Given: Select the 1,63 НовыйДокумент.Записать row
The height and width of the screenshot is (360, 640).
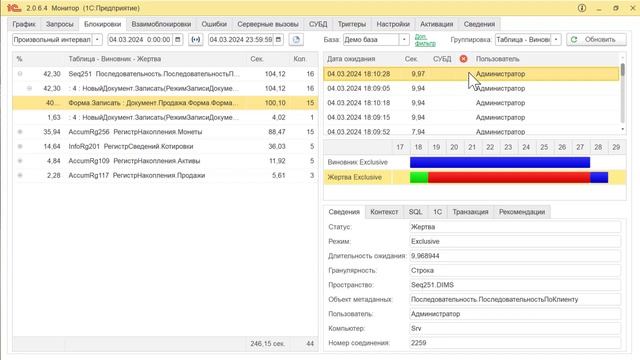Looking at the screenshot, I should [165, 118].
